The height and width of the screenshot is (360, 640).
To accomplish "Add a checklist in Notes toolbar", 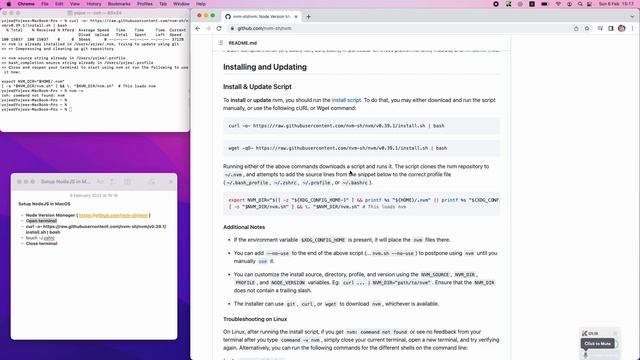I will coord(113,182).
